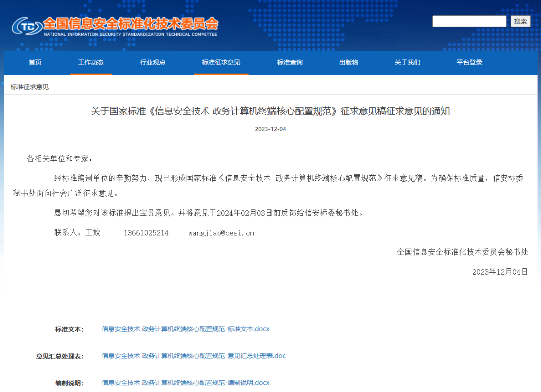Open the 工作动态 menu item

click(x=91, y=62)
